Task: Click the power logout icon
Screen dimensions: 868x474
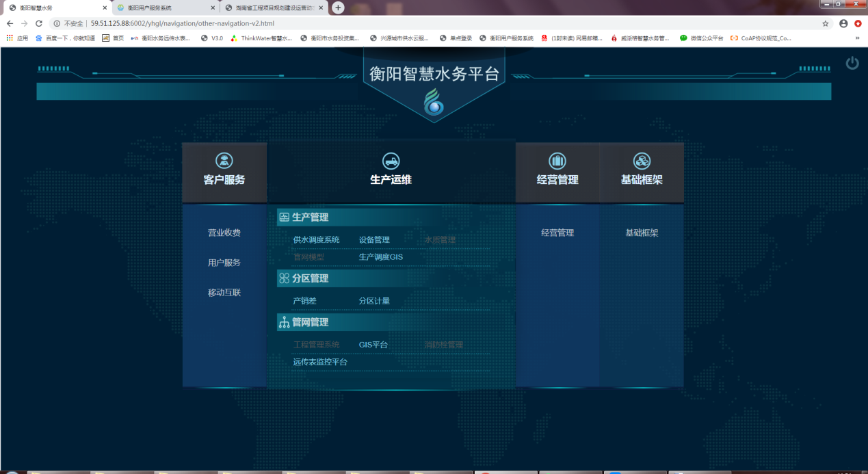Action: pyautogui.click(x=852, y=64)
